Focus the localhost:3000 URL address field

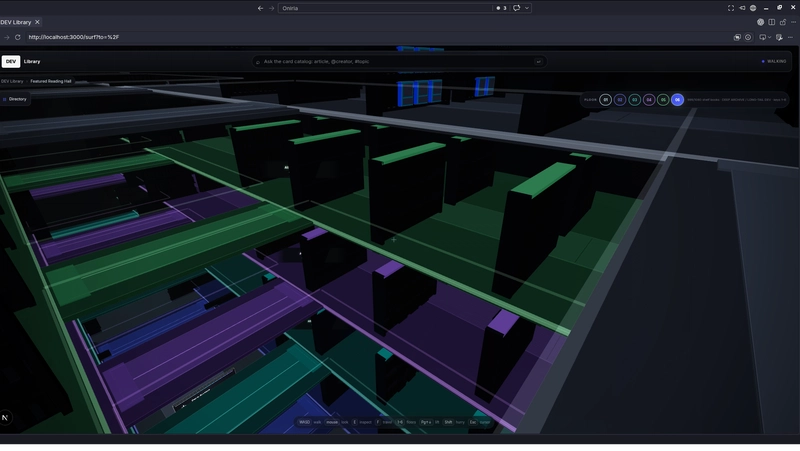[x=378, y=37]
